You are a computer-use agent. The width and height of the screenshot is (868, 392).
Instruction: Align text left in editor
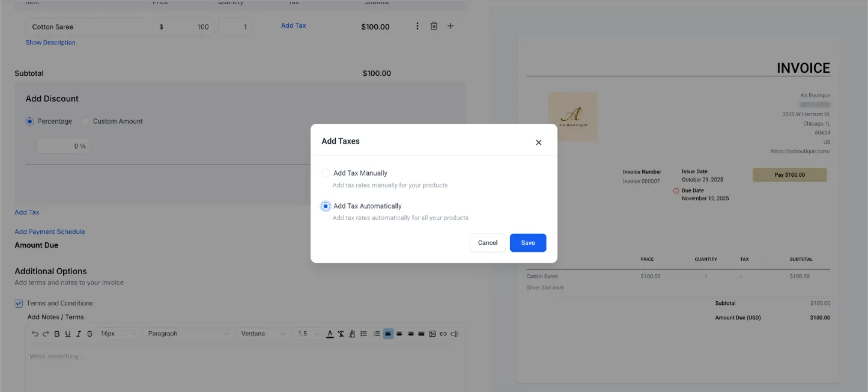[x=388, y=334]
